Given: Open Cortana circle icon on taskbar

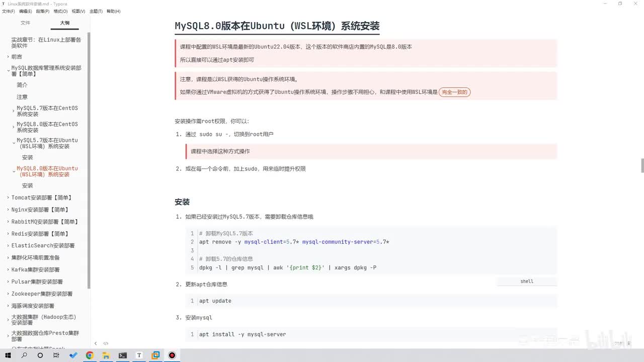Looking at the screenshot, I should click(40, 355).
